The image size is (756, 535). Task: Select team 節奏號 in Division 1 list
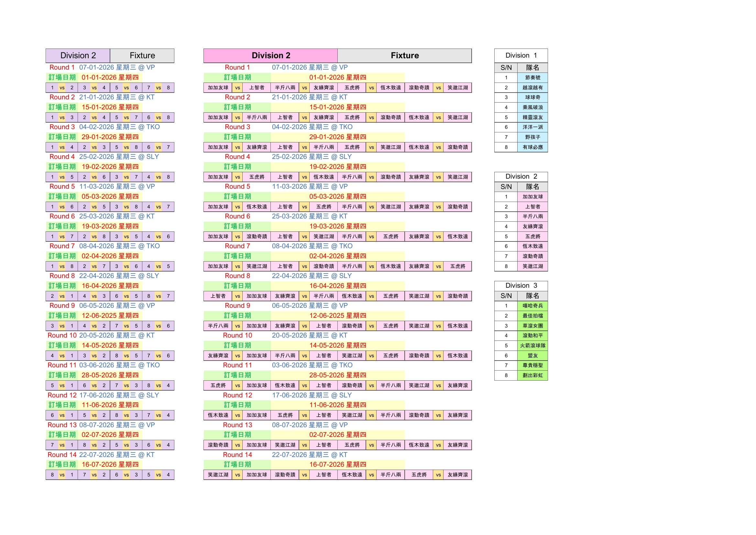[532, 78]
